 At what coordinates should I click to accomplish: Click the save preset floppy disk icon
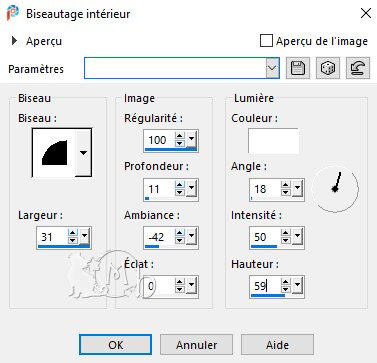coord(298,68)
